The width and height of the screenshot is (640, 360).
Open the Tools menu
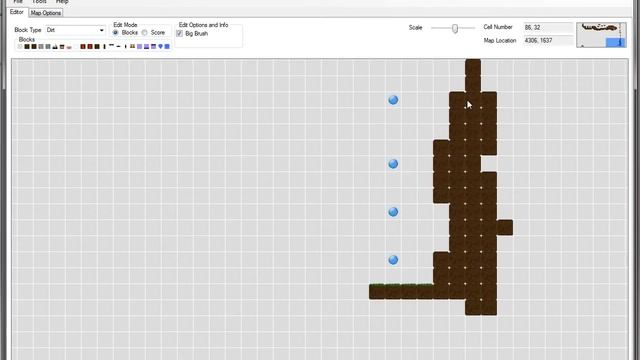pos(40,2)
